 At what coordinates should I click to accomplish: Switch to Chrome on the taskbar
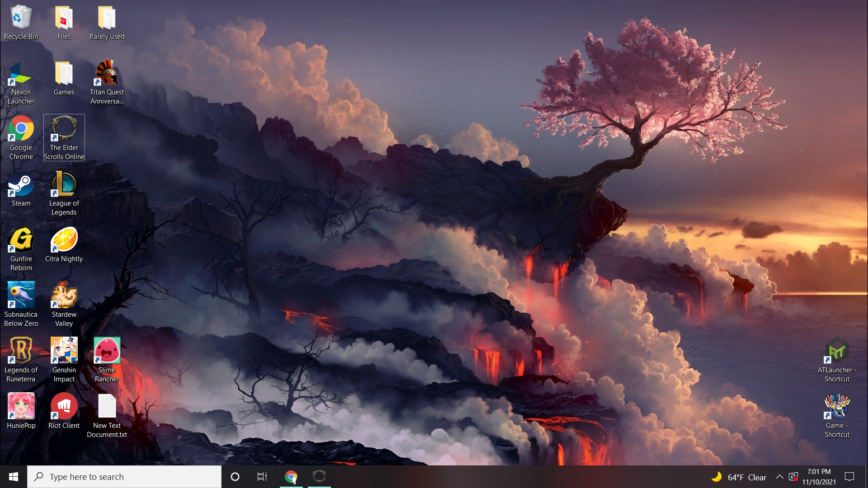pos(291,477)
